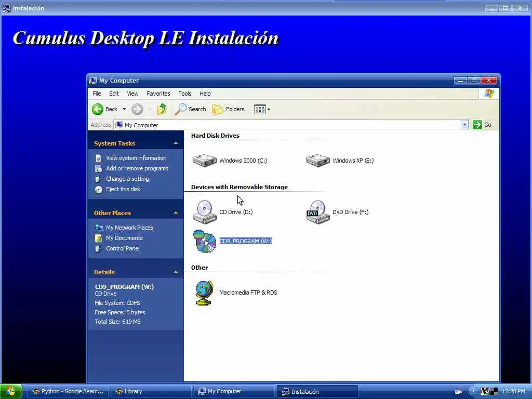This screenshot has height=399, width=532.
Task: Click the taskbar clock
Action: click(x=513, y=391)
